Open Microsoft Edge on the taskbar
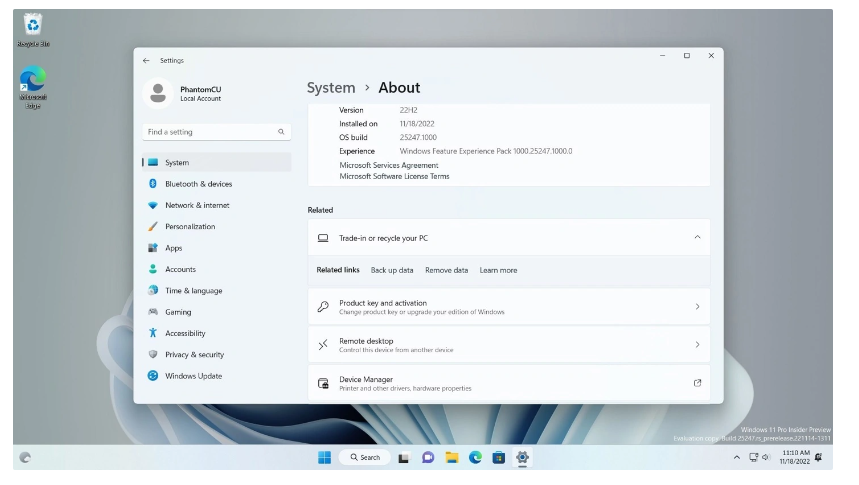 click(x=475, y=458)
